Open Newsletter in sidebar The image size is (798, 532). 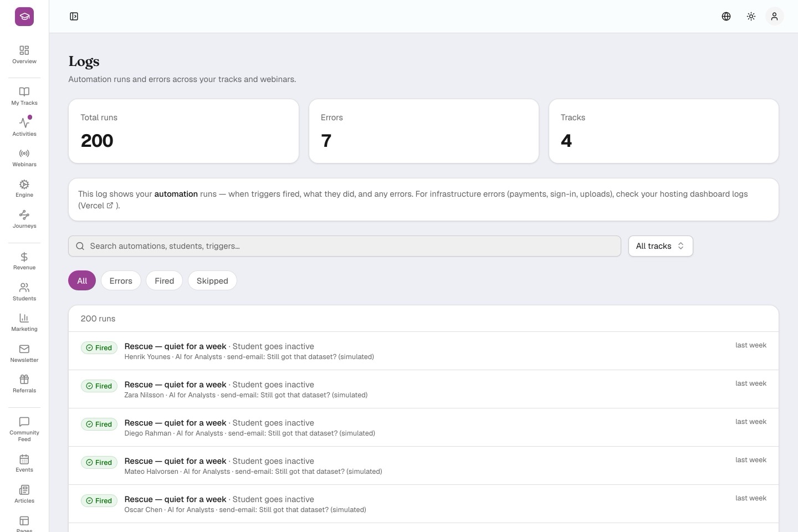(x=24, y=354)
